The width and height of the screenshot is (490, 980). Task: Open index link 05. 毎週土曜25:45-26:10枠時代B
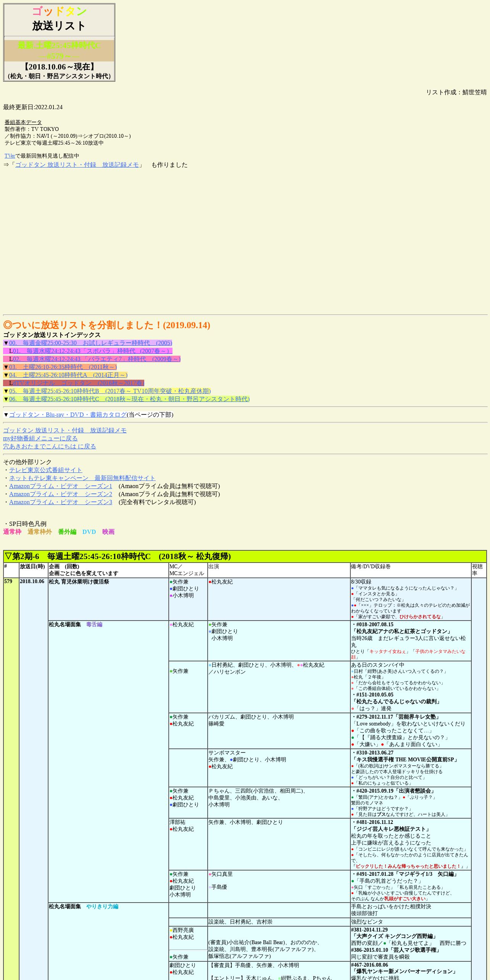click(x=110, y=391)
